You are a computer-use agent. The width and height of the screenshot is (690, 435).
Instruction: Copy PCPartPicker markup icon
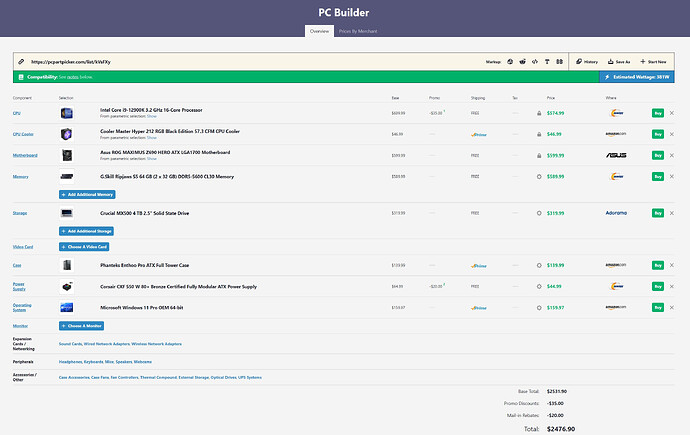tap(510, 62)
